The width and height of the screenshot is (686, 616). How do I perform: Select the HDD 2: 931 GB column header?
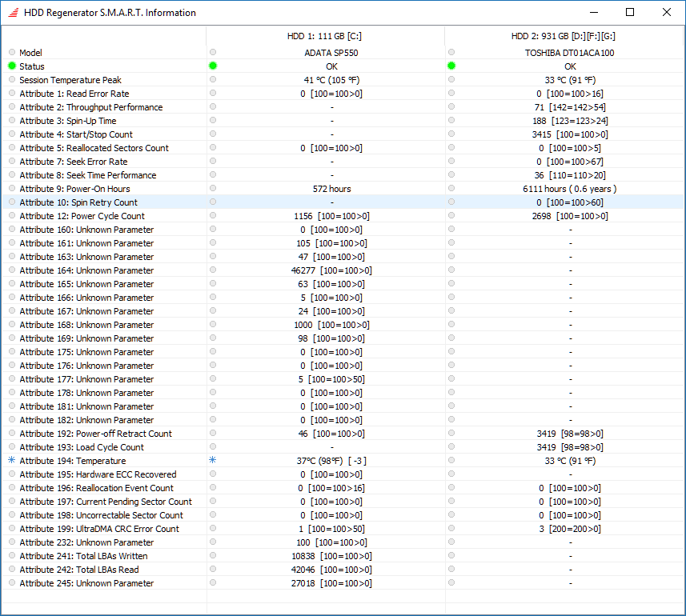564,36
